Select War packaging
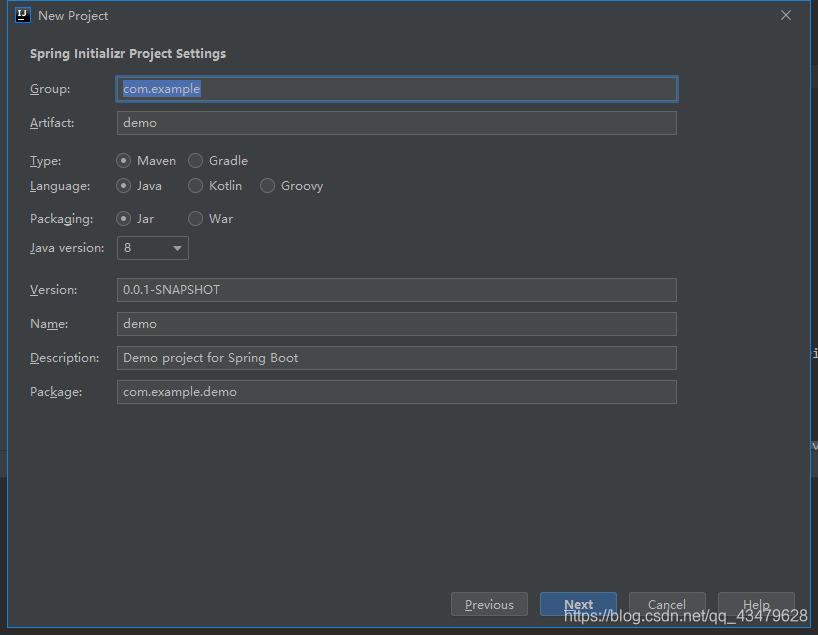Screen dimensions: 818x635 210,219
